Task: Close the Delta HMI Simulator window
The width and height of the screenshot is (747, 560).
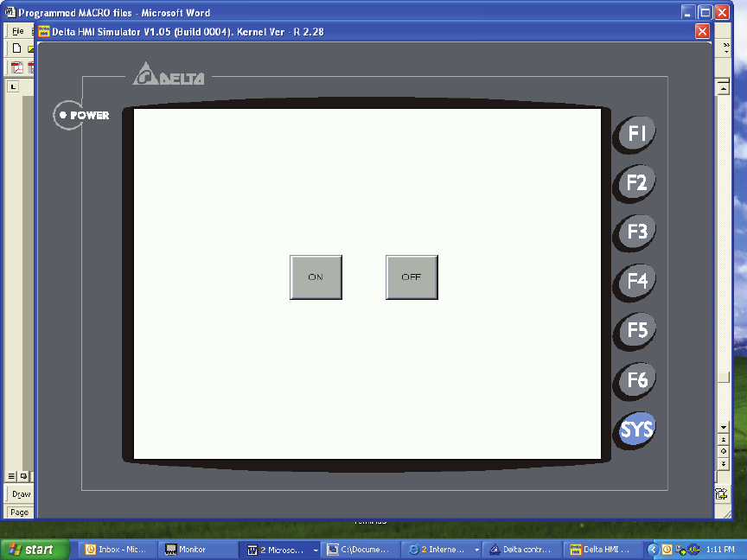Action: (x=702, y=32)
